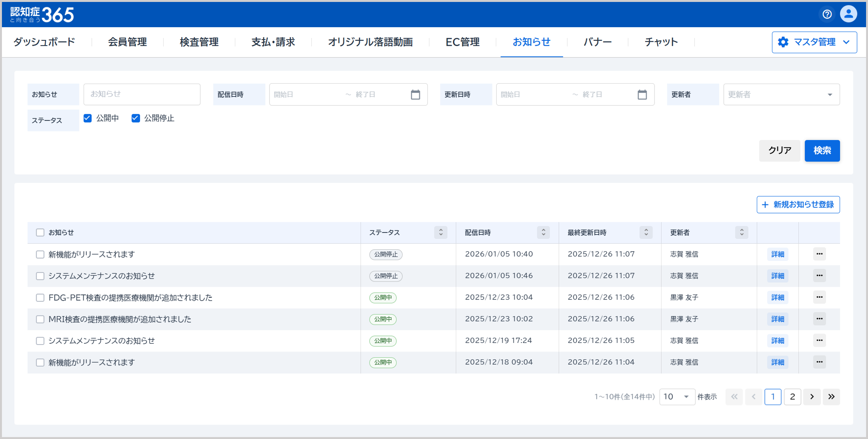The width and height of the screenshot is (868, 439).
Task: Open the 更新者 filter dropdown
Action: tap(781, 94)
